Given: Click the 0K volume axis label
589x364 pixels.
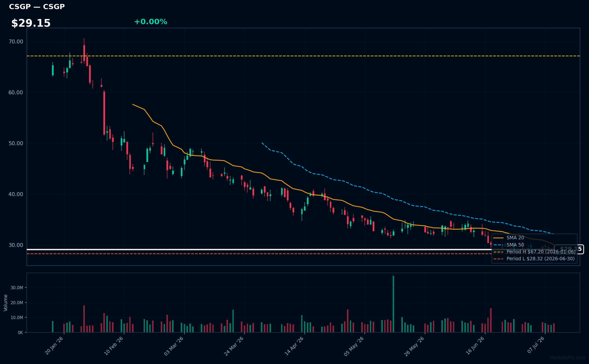Looking at the screenshot, I should (20, 333).
